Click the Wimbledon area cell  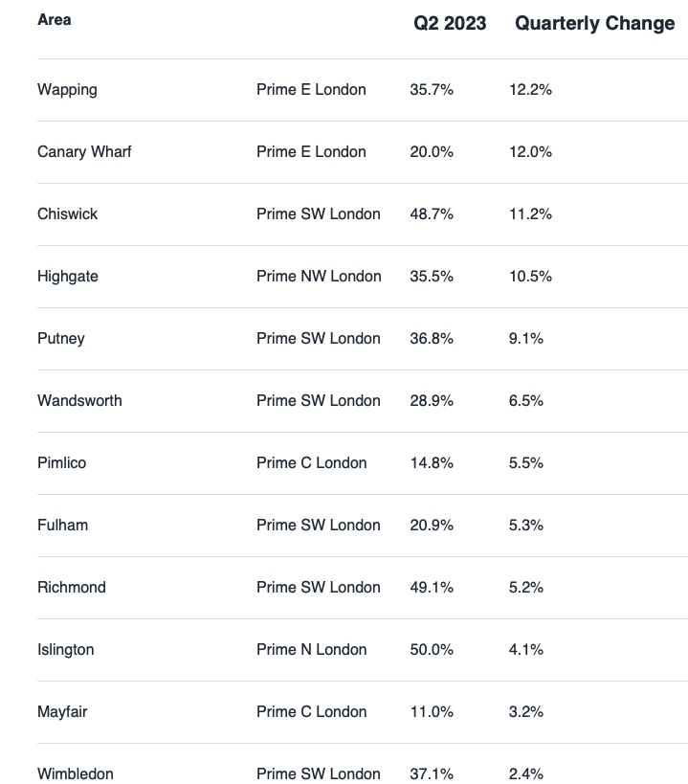pos(75,773)
